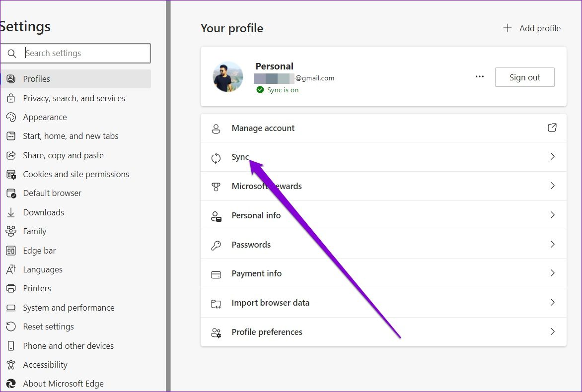Click the Microsoft Rewards trophy icon

(x=216, y=187)
